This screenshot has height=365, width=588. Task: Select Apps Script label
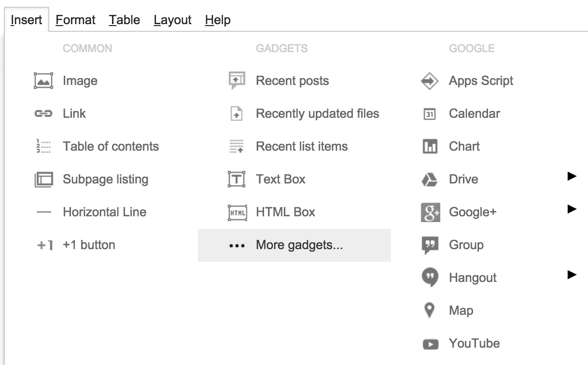481,81
